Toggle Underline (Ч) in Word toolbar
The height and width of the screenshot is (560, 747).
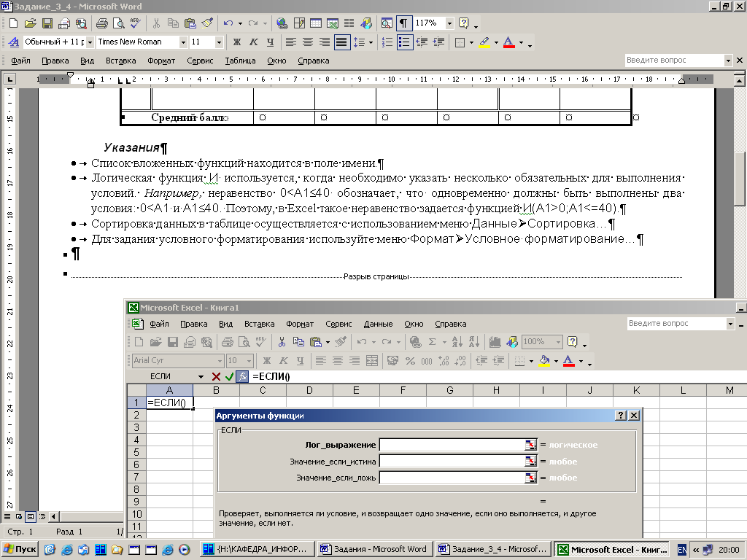point(270,42)
